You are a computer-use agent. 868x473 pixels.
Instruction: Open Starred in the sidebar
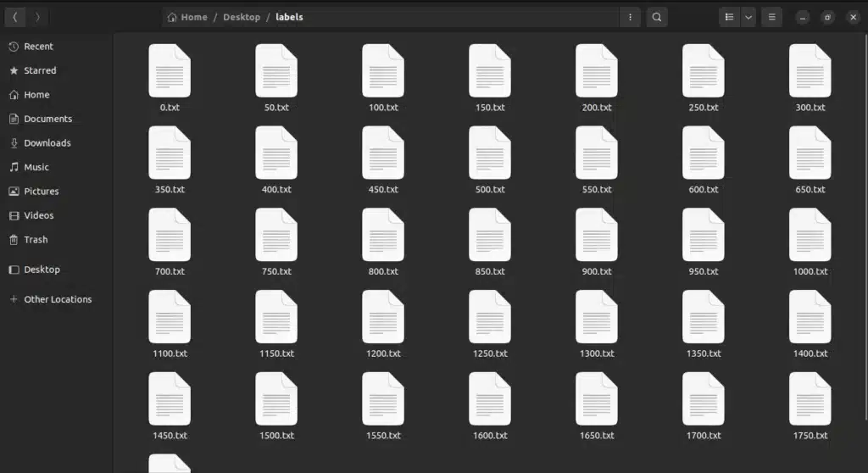[57, 70]
